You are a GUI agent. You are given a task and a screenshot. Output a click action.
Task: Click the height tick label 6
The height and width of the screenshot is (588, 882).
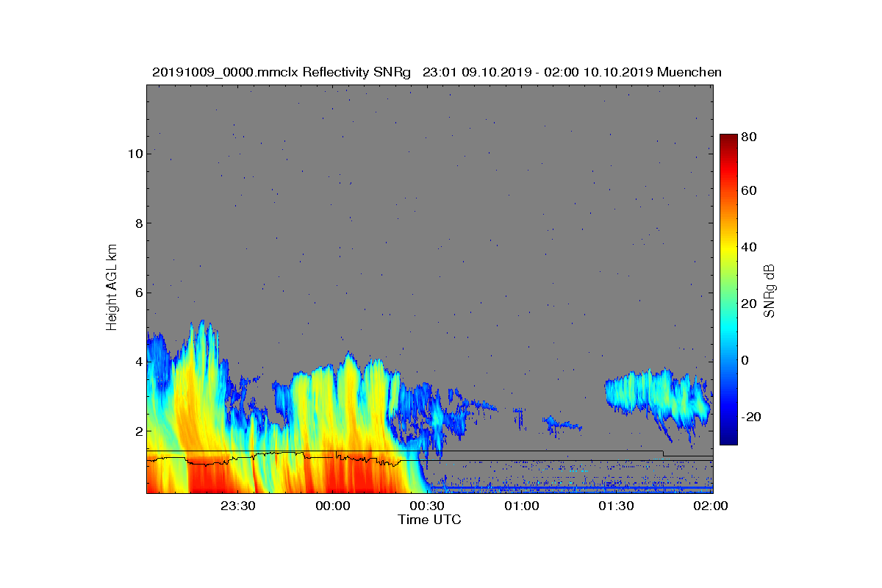[137, 293]
